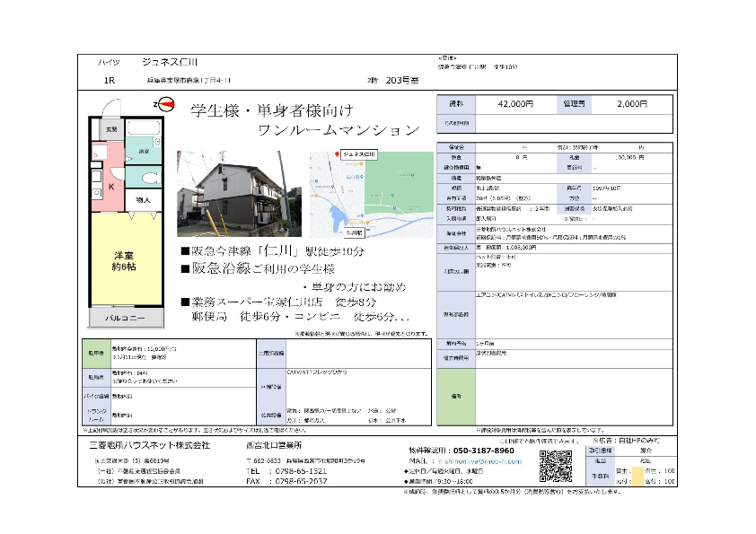Click the QR code image

tap(555, 467)
